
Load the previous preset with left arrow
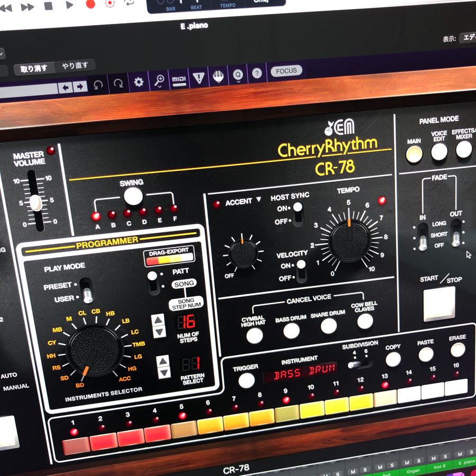(65, 88)
